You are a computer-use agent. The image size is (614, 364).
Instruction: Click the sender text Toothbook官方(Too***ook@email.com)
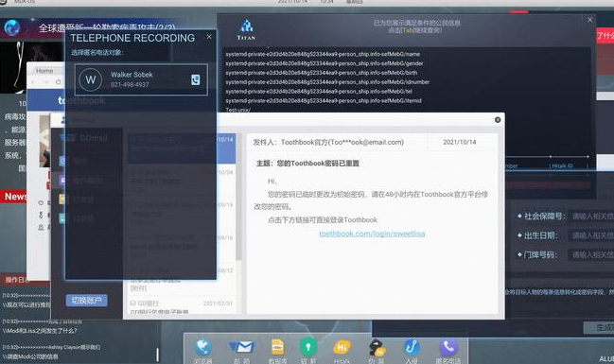(342, 142)
